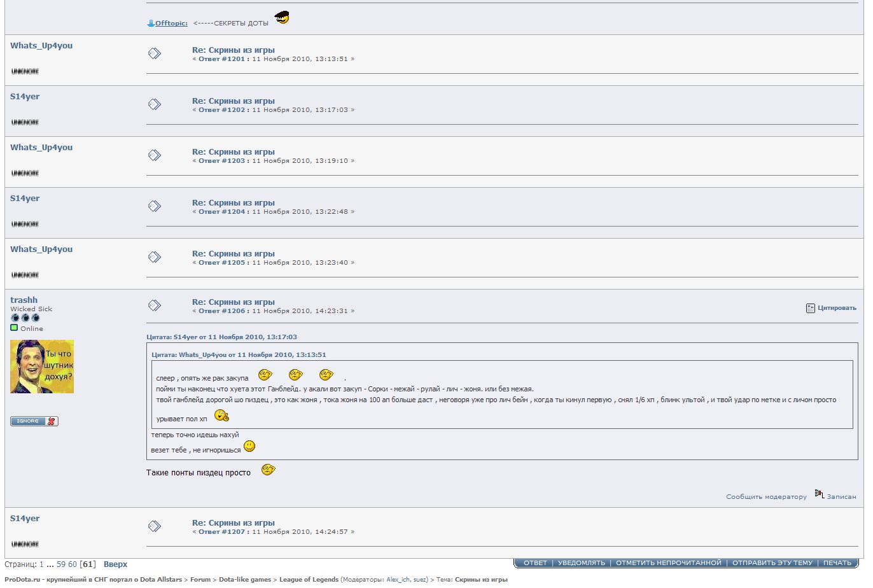Click the post icon for reply #1203
Image resolution: width=873 pixels, height=588 pixels.
(154, 155)
